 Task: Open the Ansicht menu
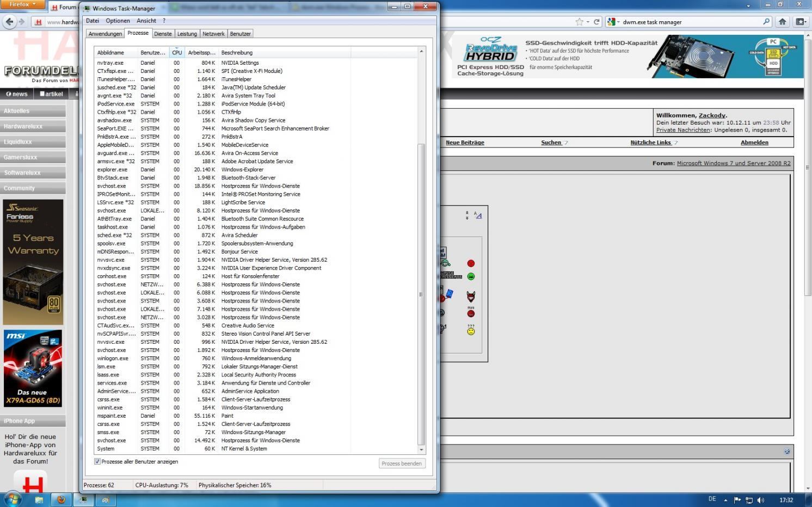pos(146,21)
